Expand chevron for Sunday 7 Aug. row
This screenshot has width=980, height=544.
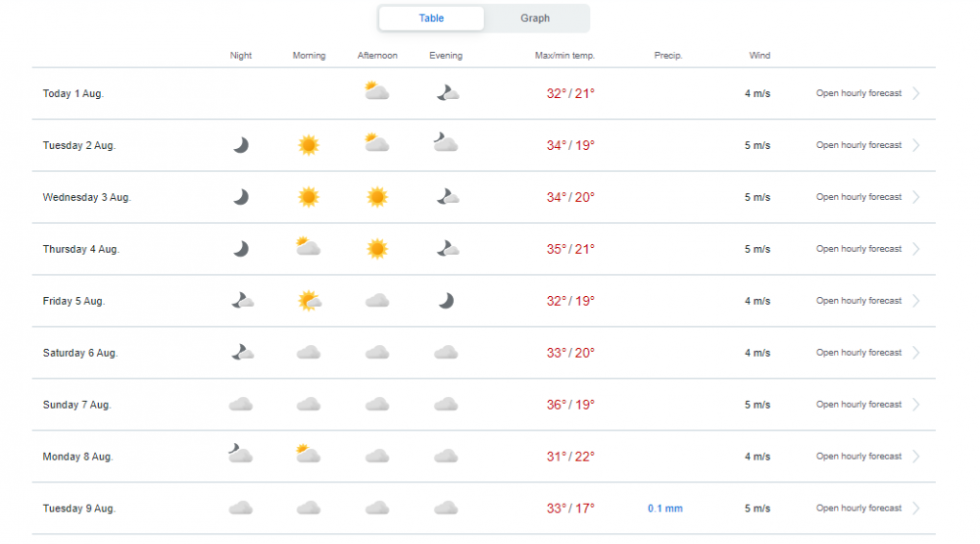[x=916, y=405]
